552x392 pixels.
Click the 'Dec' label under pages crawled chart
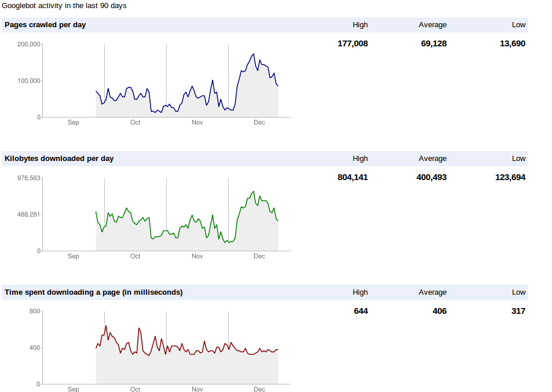[x=259, y=123]
